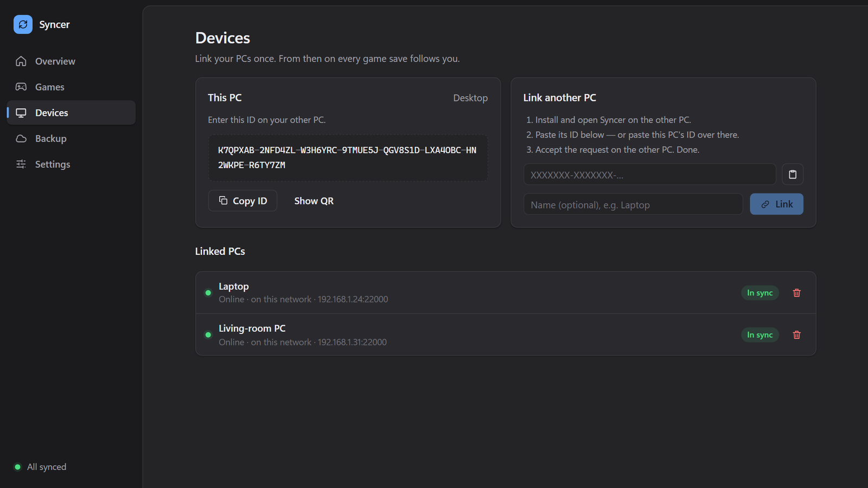Image resolution: width=868 pixels, height=488 pixels.
Task: Open the Backup page
Action: coord(71,138)
